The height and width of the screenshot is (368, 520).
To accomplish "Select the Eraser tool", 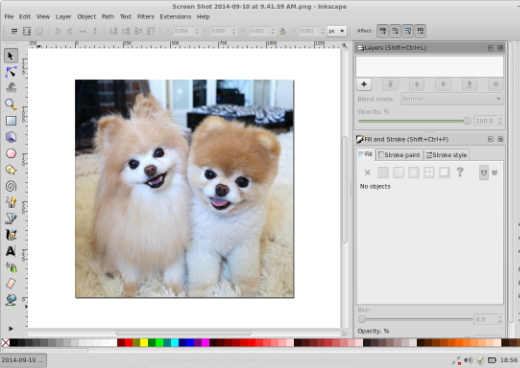I will (11, 284).
